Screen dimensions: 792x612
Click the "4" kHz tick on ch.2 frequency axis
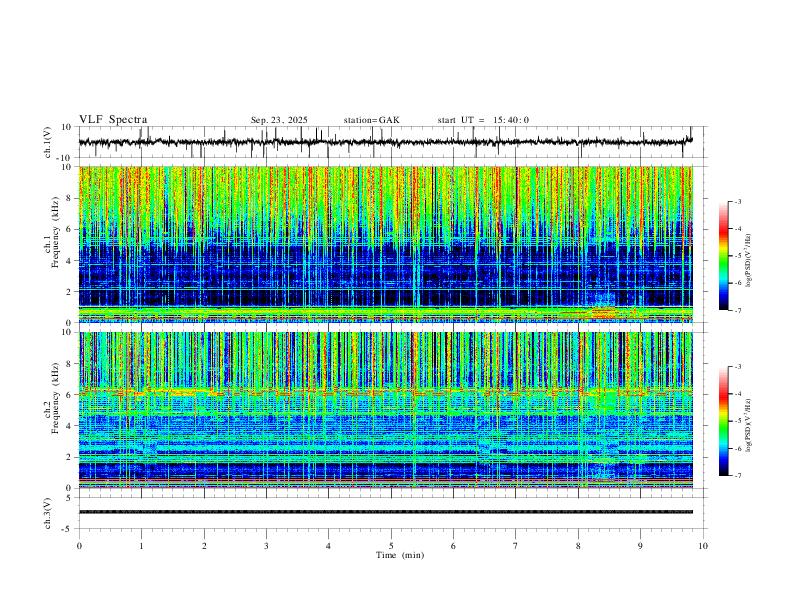pos(69,426)
